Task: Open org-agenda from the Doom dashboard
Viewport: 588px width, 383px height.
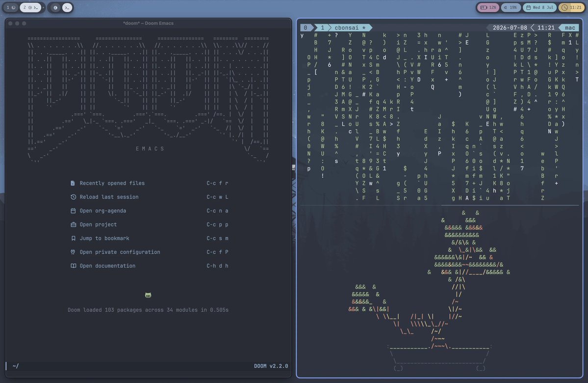Action: point(103,211)
